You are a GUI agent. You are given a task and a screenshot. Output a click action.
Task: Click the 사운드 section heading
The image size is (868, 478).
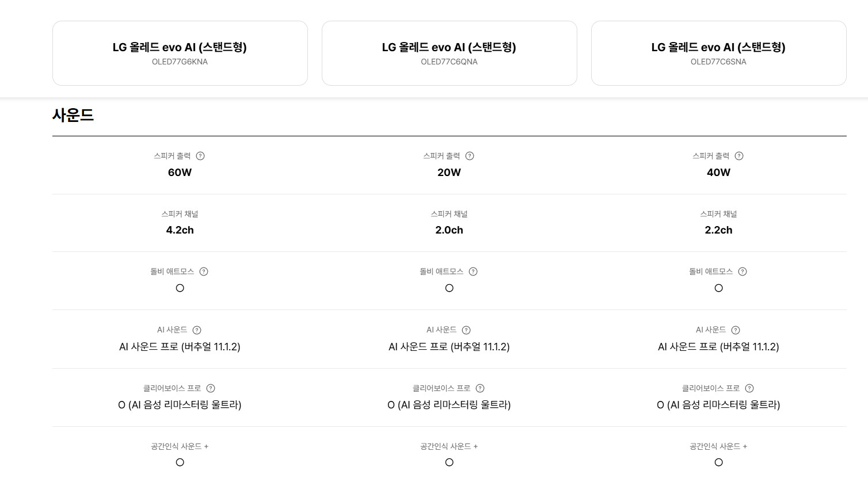[73, 115]
